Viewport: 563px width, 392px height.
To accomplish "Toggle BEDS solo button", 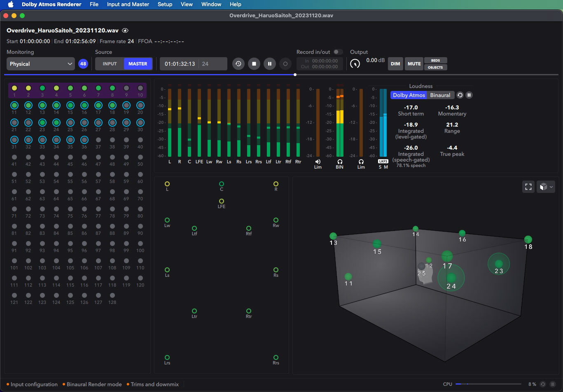I will [435, 60].
